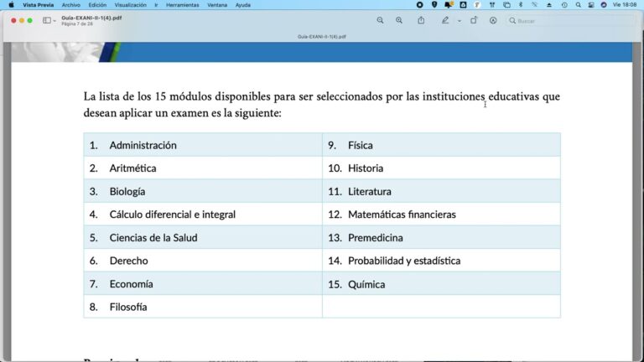Open the Ventana menu

click(x=217, y=5)
